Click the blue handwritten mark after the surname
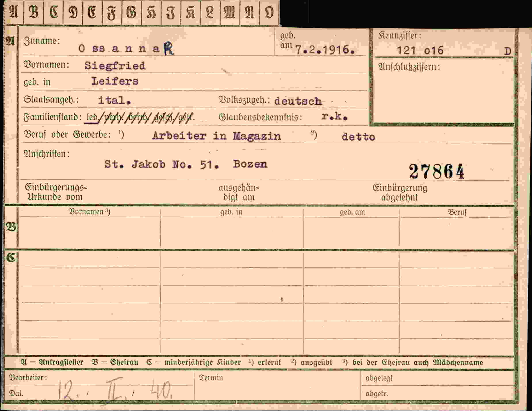The width and height of the screenshot is (532, 411). pos(169,48)
